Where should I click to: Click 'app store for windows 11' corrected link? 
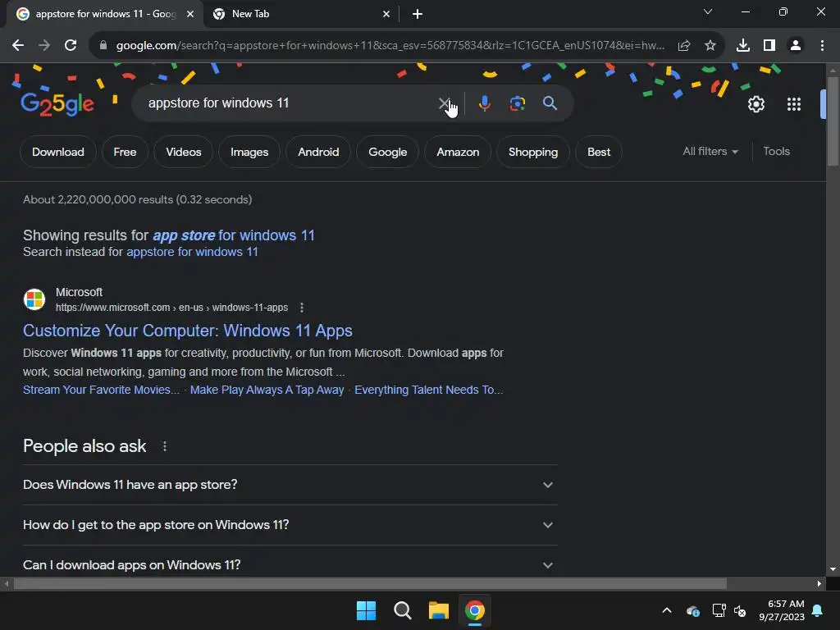point(234,235)
